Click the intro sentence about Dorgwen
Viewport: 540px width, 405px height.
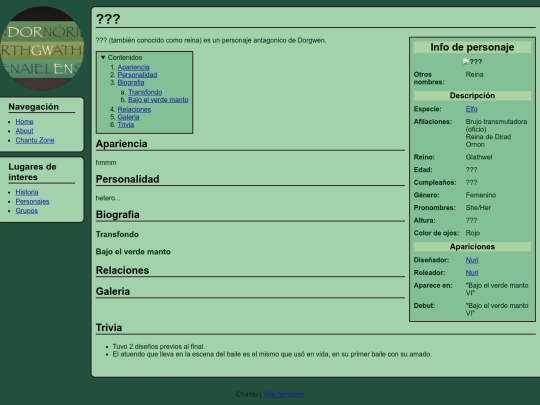[211, 40]
